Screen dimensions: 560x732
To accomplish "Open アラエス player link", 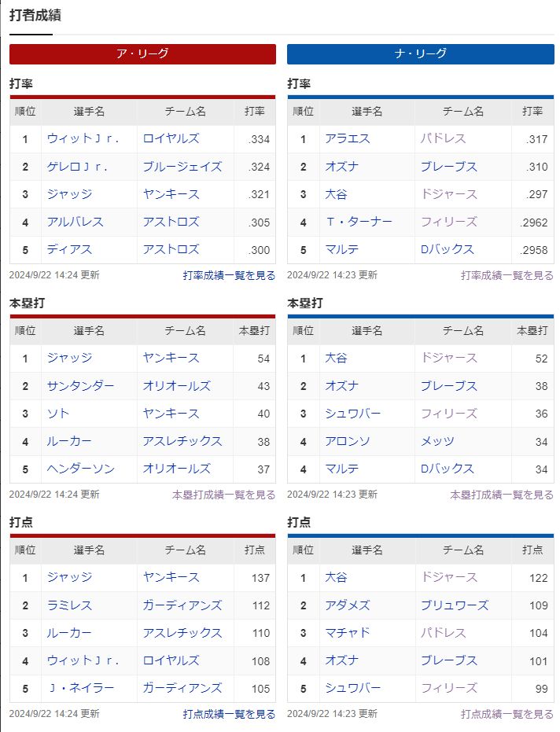I will [x=348, y=138].
